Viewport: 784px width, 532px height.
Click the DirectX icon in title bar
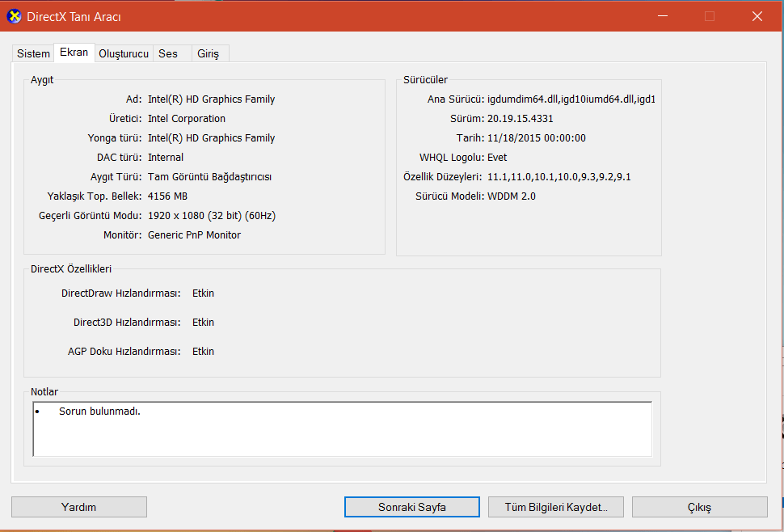pos(14,16)
